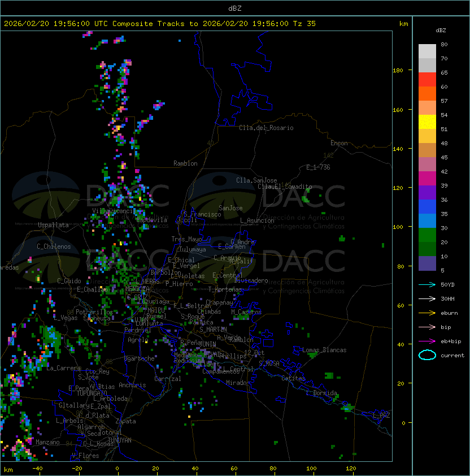Click the '180' tick on right axis
The height and width of the screenshot is (476, 470).
click(398, 71)
